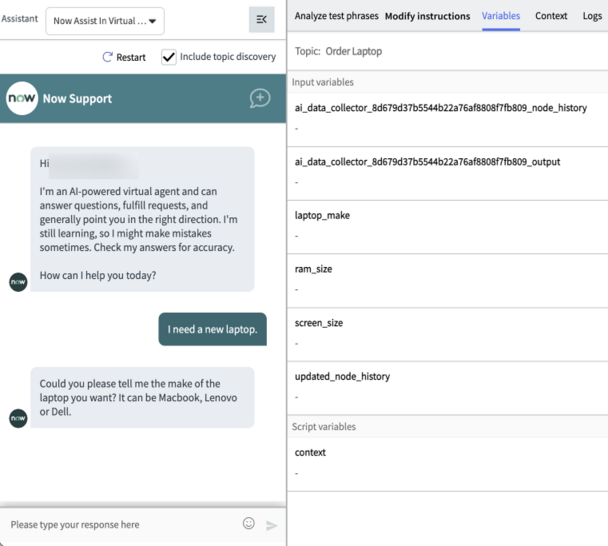Screen dimensions: 608x546
Task: Click the 'Topic: Order Laptop' text
Action: [x=338, y=51]
